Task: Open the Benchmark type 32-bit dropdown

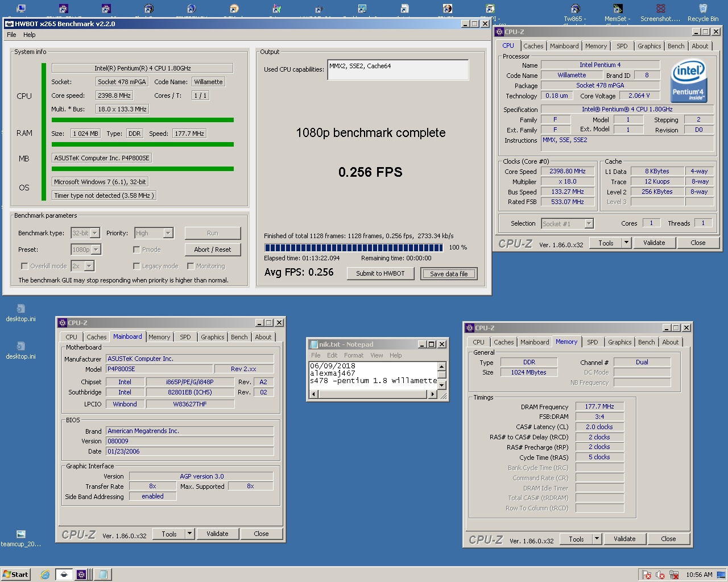Action: pyautogui.click(x=85, y=233)
